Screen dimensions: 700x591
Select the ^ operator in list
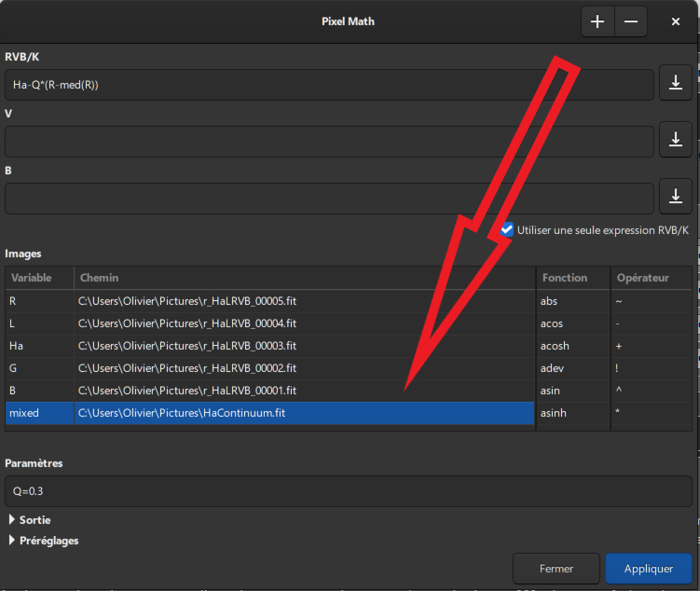pos(620,391)
